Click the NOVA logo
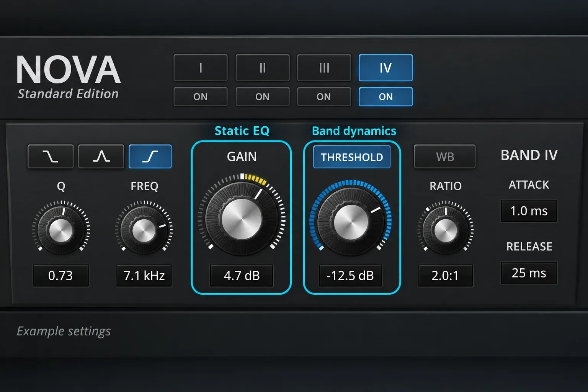This screenshot has height=392, width=588. click(x=69, y=69)
